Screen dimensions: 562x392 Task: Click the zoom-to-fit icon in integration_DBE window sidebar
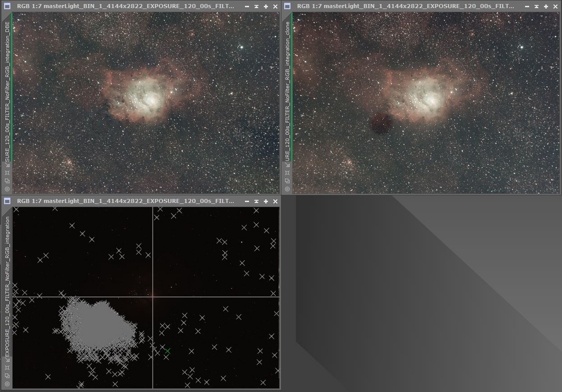tap(7, 173)
